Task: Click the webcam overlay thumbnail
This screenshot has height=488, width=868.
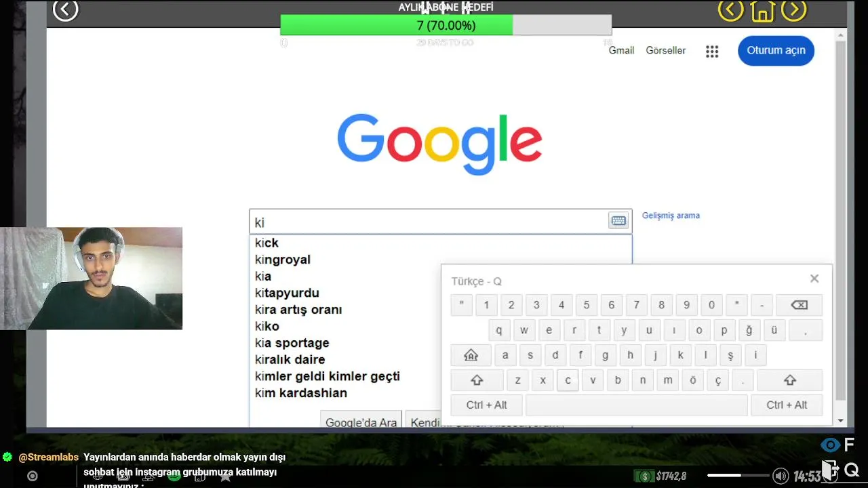Action: [x=91, y=279]
